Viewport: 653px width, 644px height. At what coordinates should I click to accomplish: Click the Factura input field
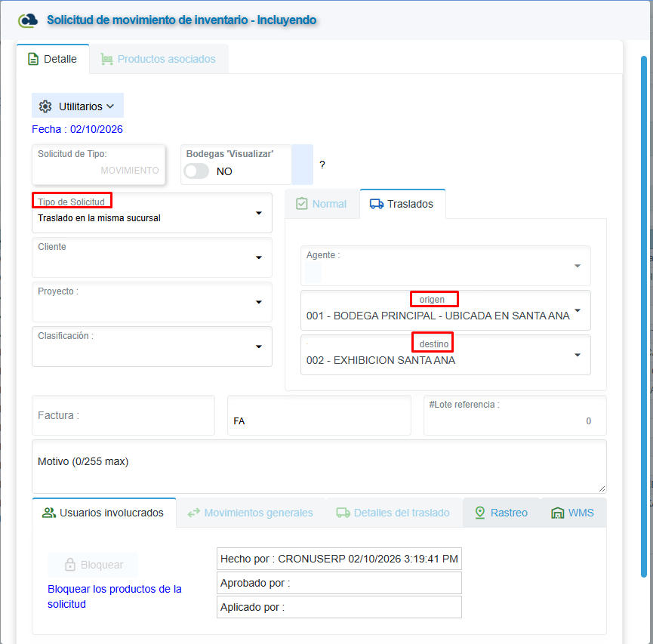[124, 415]
